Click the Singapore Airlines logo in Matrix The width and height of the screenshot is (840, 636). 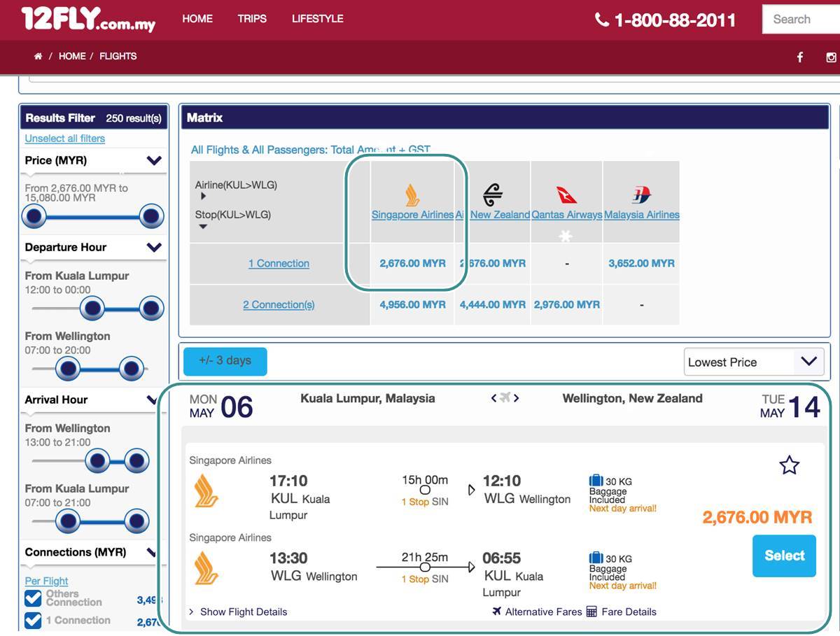tap(412, 195)
